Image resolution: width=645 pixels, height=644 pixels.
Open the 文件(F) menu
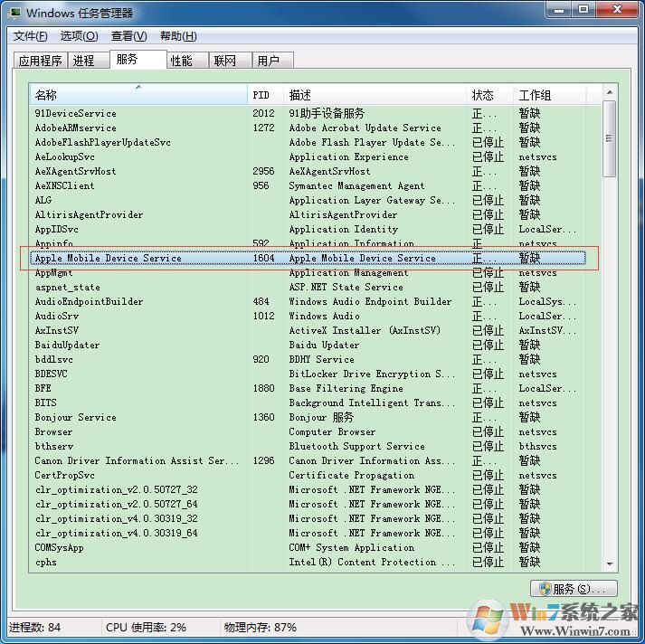[31, 36]
